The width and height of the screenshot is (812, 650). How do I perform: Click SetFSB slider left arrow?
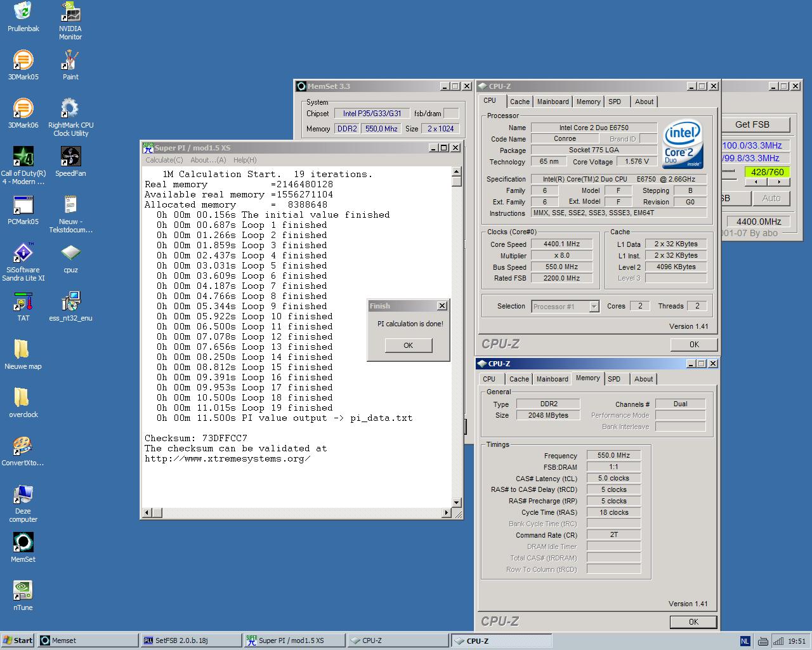[756, 182]
